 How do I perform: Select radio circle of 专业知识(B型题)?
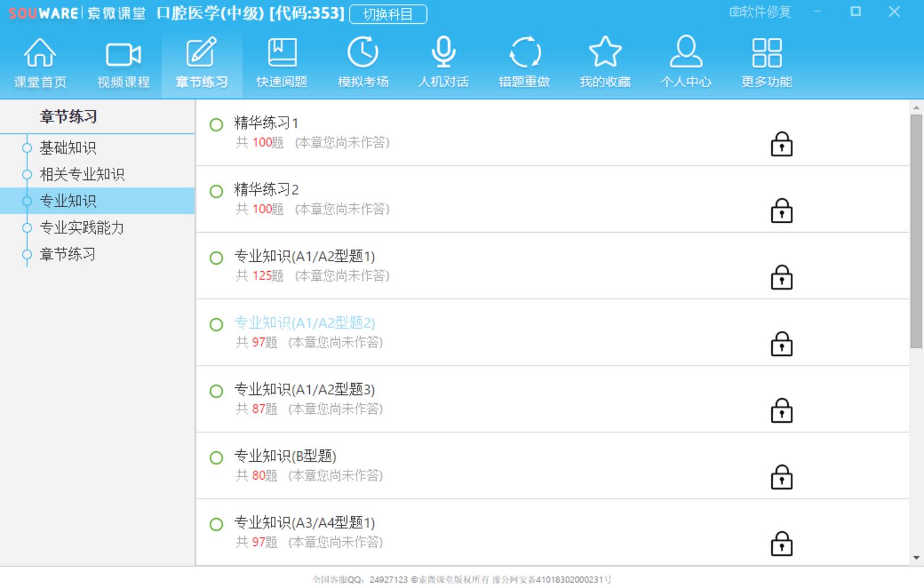coord(216,458)
